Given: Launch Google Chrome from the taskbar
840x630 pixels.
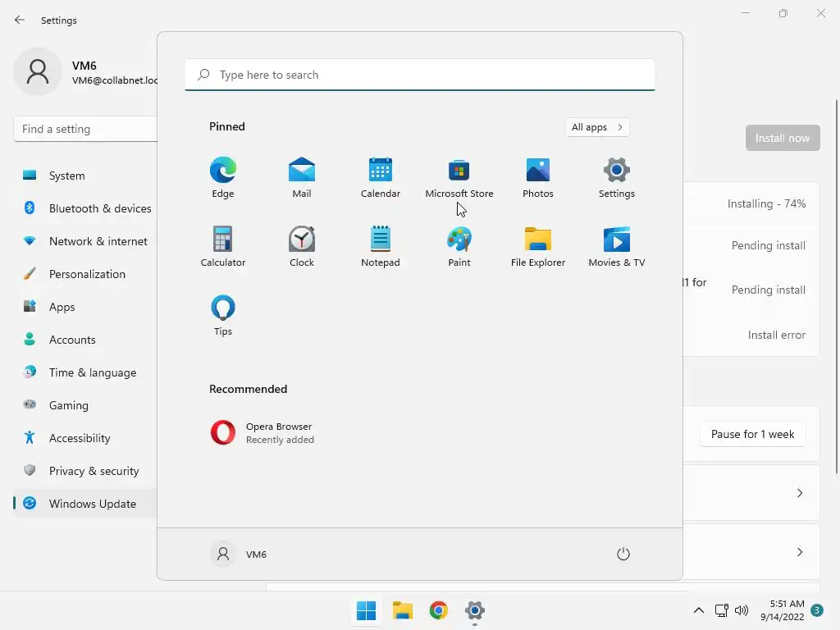Looking at the screenshot, I should coord(438,610).
